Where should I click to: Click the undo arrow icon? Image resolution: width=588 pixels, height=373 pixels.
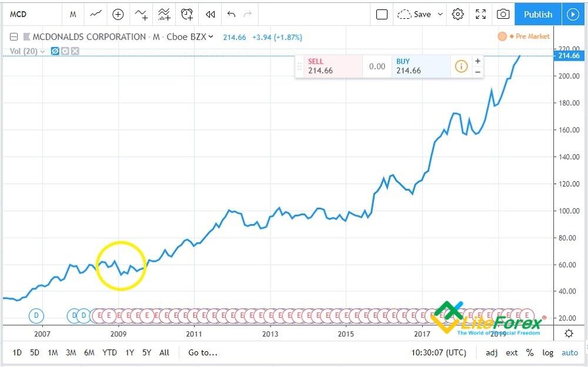coord(231,14)
